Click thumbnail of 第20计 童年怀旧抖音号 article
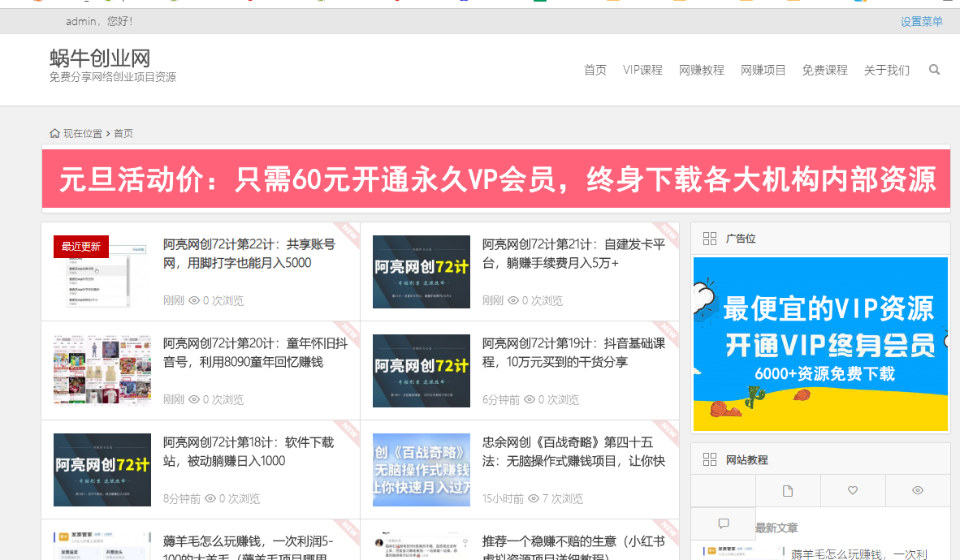The width and height of the screenshot is (960, 560). [102, 370]
